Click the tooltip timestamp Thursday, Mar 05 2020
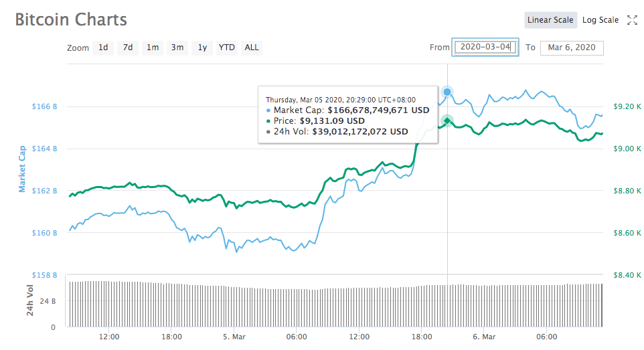The height and width of the screenshot is (350, 644). point(341,100)
